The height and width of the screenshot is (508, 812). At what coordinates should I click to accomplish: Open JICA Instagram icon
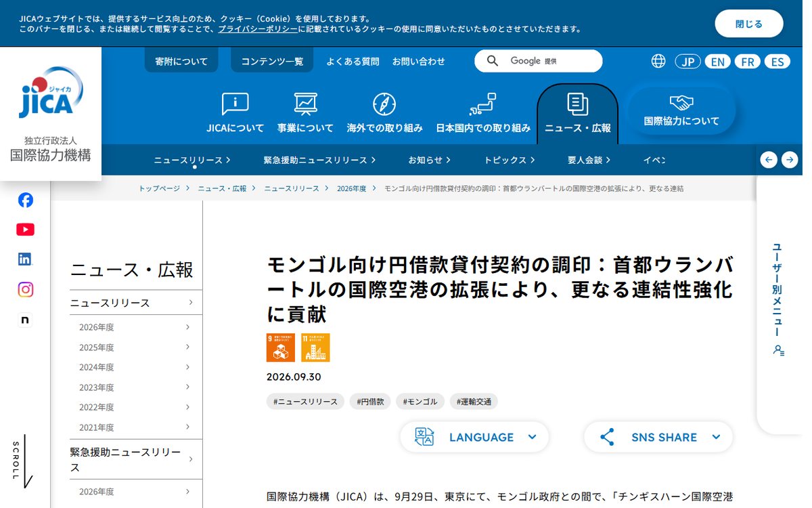pos(25,289)
